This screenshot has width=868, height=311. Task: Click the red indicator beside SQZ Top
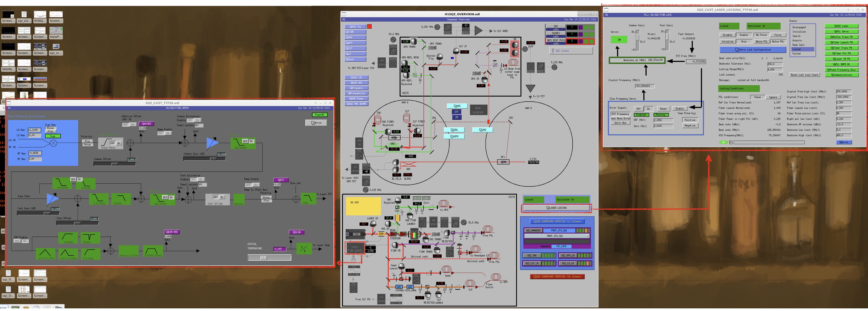[369, 26]
